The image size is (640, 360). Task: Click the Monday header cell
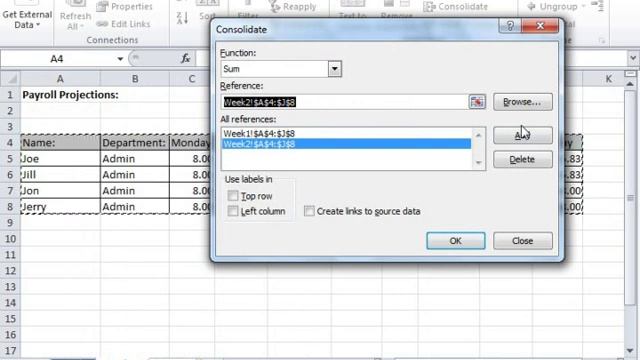190,143
